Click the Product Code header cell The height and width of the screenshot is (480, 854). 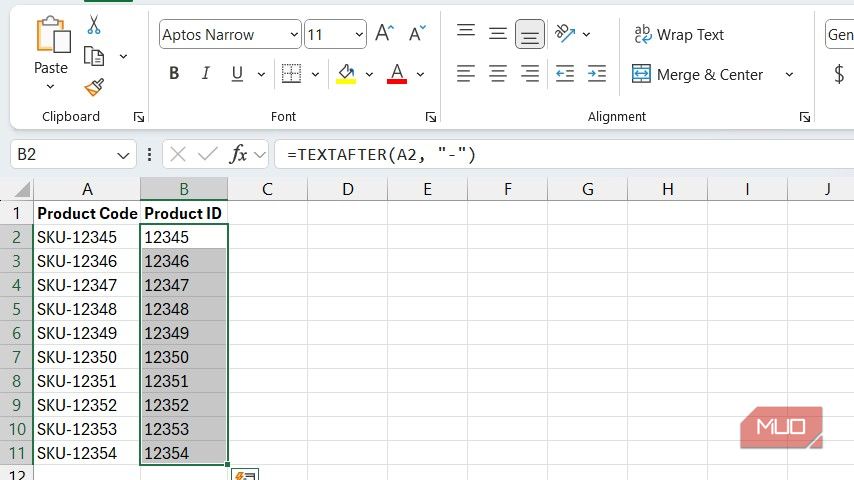87,213
